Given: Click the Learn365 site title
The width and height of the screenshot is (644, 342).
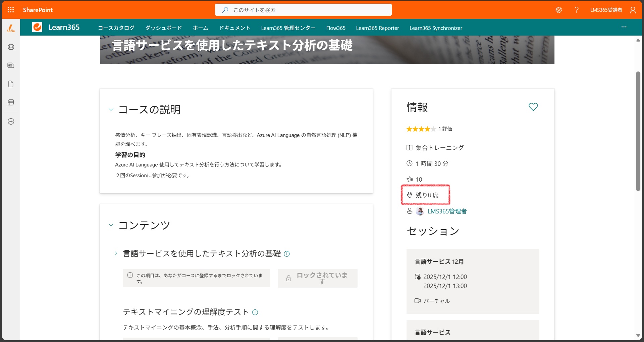Looking at the screenshot, I should (x=64, y=27).
